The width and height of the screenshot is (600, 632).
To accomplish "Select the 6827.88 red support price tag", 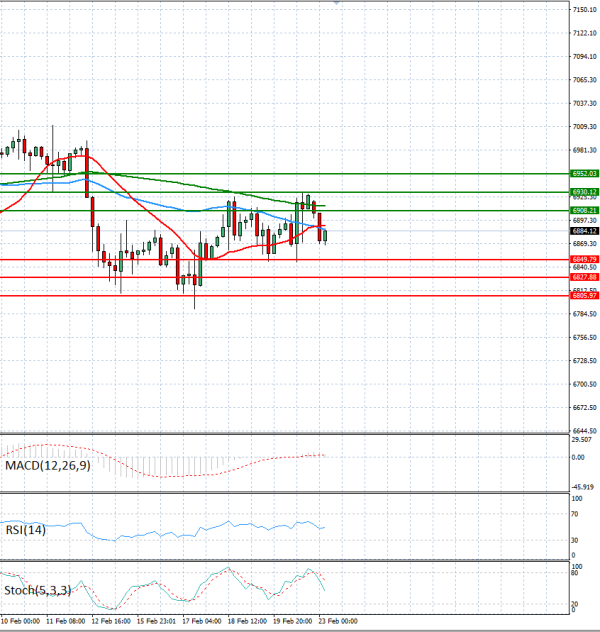I will pos(584,277).
